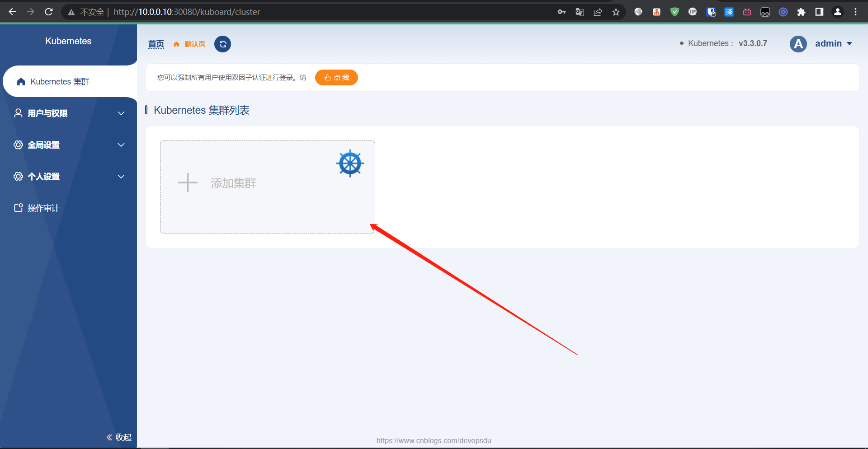Toggle the browser side panel icon
This screenshot has width=868, height=449.
tap(819, 12)
